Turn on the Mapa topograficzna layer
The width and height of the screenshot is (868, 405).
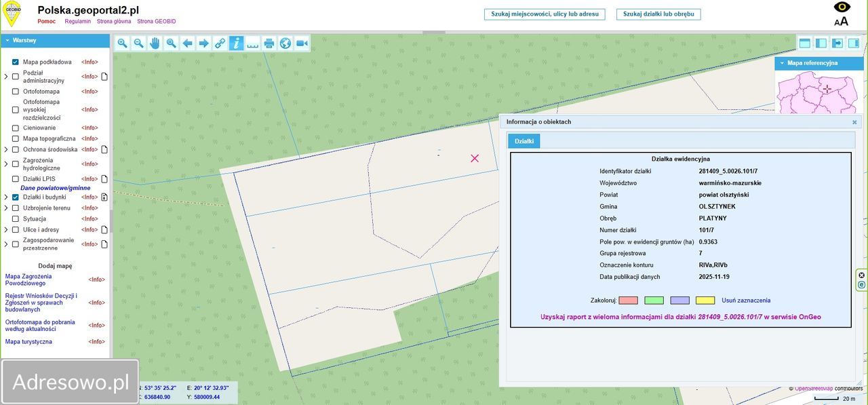(16, 138)
